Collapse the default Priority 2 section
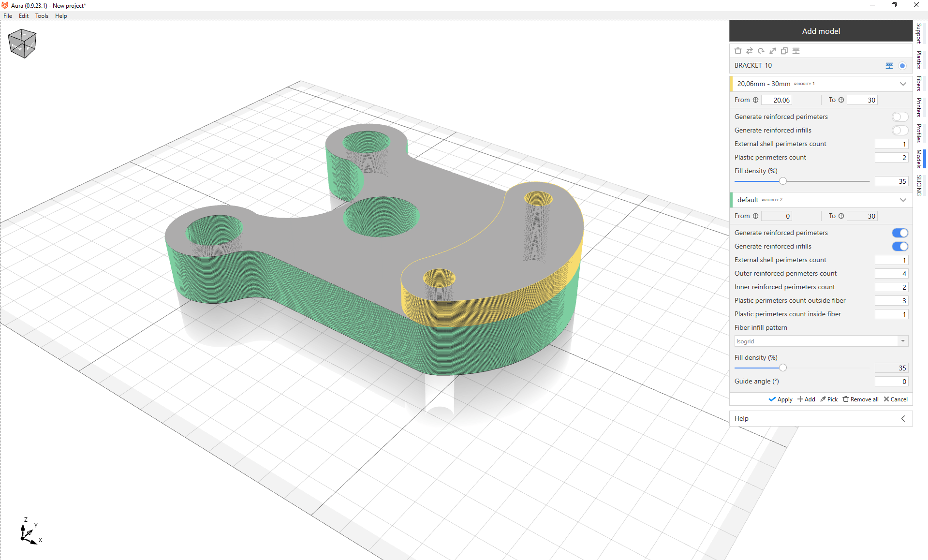The height and width of the screenshot is (560, 928). 903,200
